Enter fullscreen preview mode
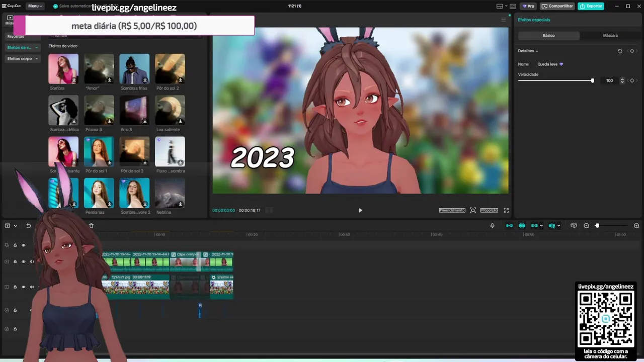Viewport: 644px width, 362px height. (506, 210)
